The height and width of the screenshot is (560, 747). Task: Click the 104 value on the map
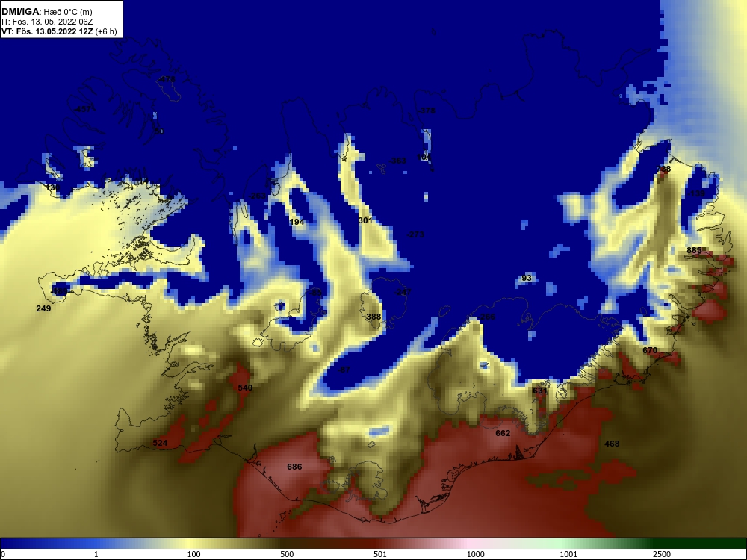click(x=424, y=157)
